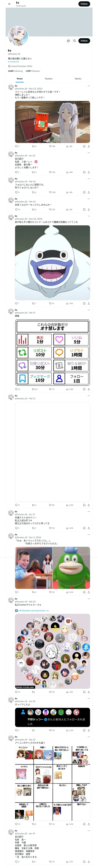Open more options on the Nov 23, 2024 post

89,86
